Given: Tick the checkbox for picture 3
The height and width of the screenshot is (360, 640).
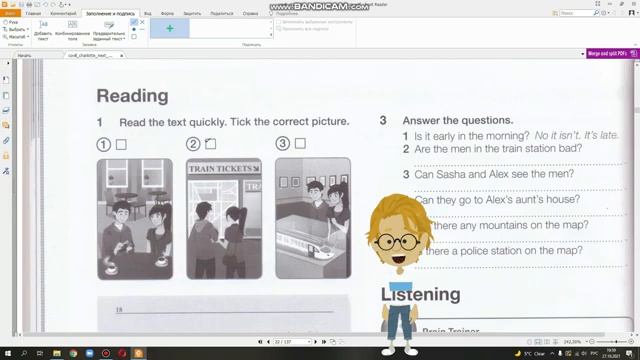Looking at the screenshot, I should (x=300, y=143).
